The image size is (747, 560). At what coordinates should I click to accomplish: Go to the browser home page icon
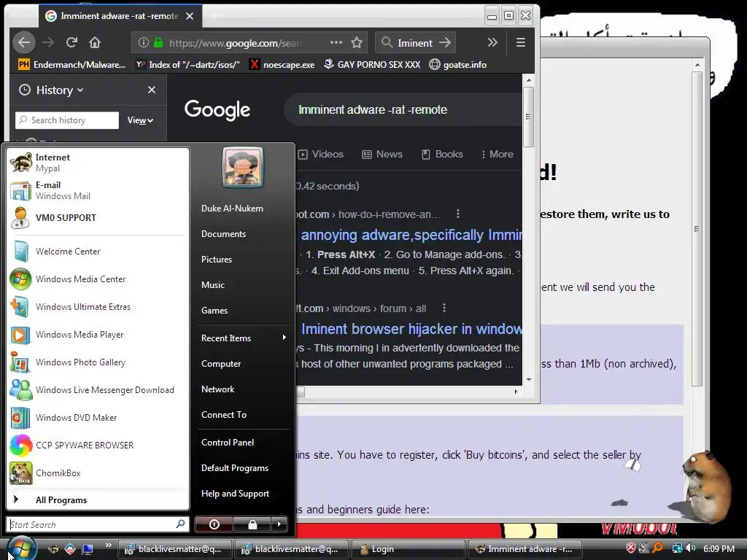(x=95, y=43)
